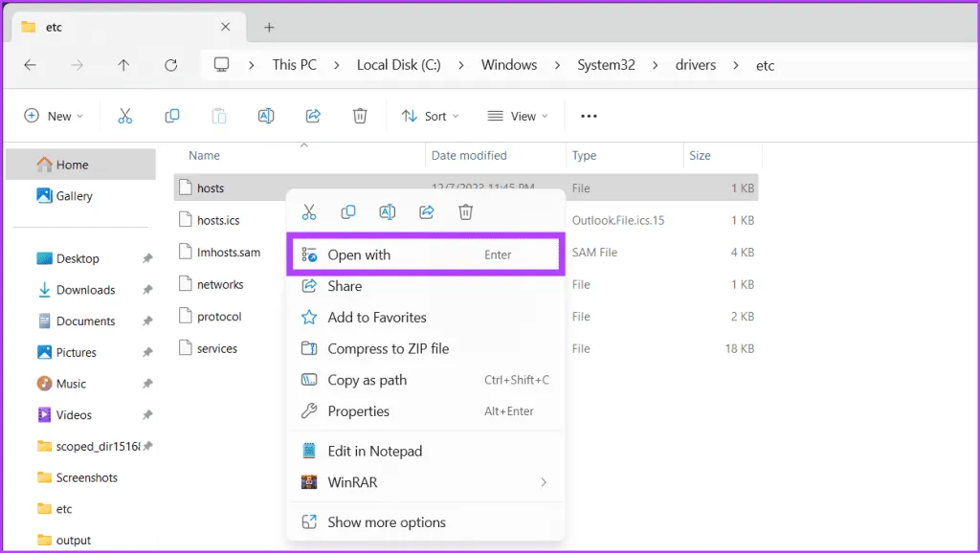Screen dimensions: 980x553
Task: Sort files by the Date modified column
Action: [469, 155]
